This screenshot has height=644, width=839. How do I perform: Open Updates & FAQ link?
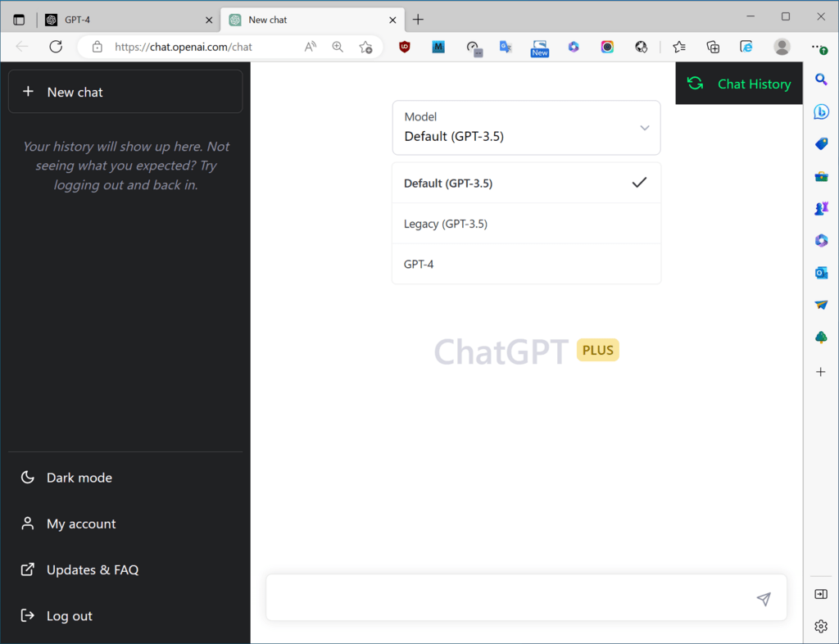[x=125, y=569]
